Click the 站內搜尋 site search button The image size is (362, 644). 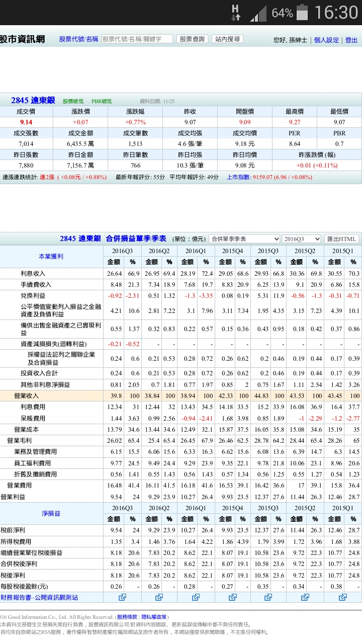227,39
